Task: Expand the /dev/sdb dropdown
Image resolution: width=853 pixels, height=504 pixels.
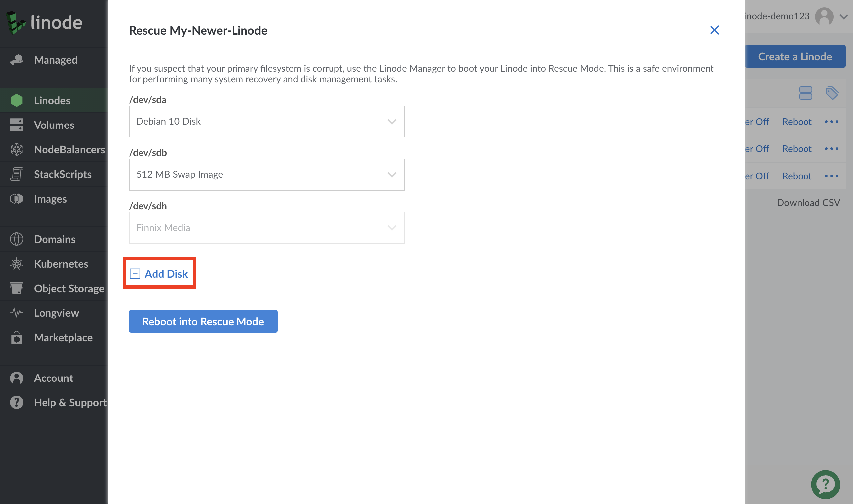Action: pos(390,174)
